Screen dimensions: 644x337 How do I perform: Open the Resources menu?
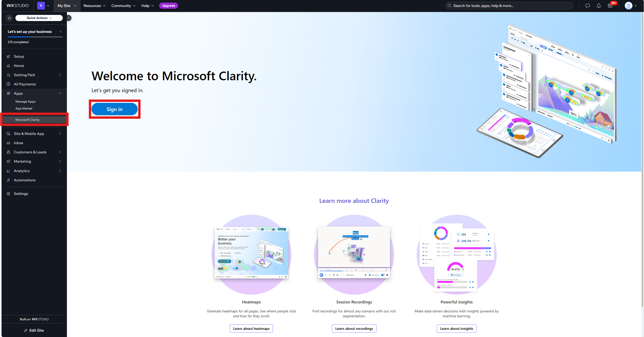coord(94,6)
